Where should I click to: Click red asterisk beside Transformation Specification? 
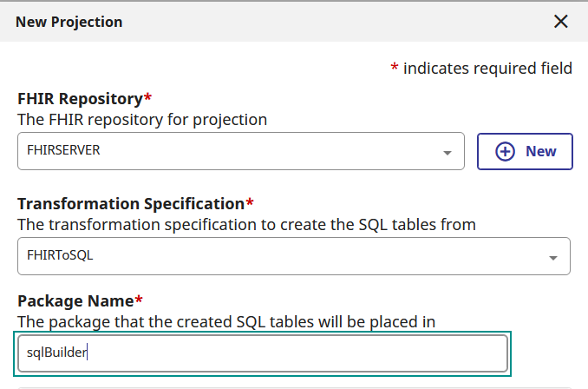(x=250, y=201)
